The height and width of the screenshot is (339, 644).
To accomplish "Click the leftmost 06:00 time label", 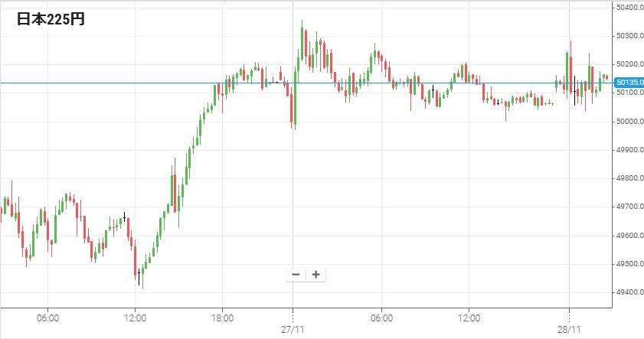I will 47,318.
